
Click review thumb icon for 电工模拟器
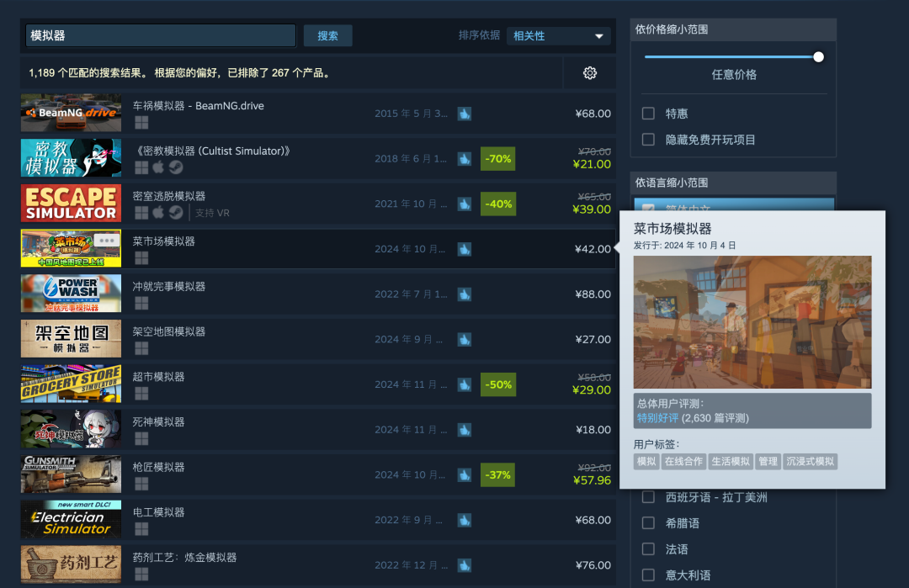coord(465,520)
